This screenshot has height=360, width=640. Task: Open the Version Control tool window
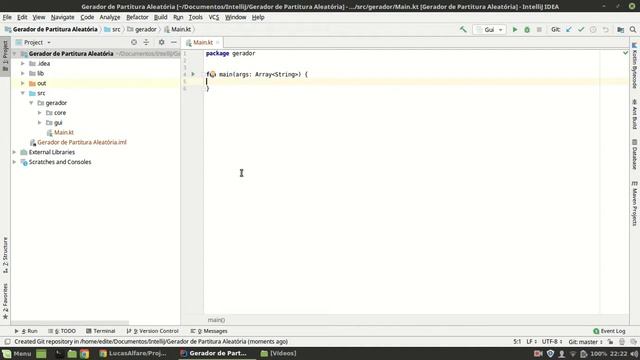pyautogui.click(x=153, y=331)
